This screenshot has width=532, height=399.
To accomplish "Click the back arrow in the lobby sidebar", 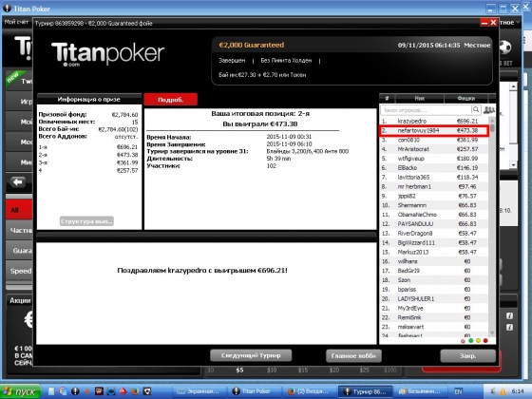I will pyautogui.click(x=18, y=182).
